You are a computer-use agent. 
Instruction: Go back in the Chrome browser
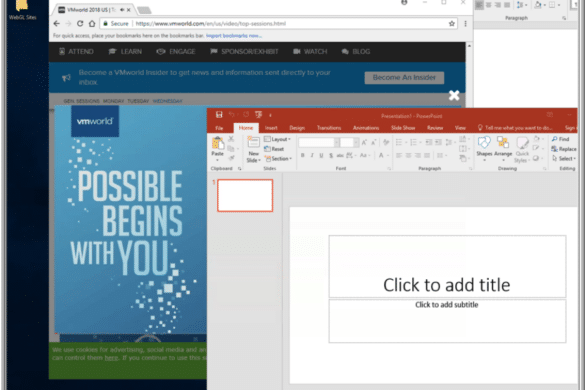coord(56,24)
